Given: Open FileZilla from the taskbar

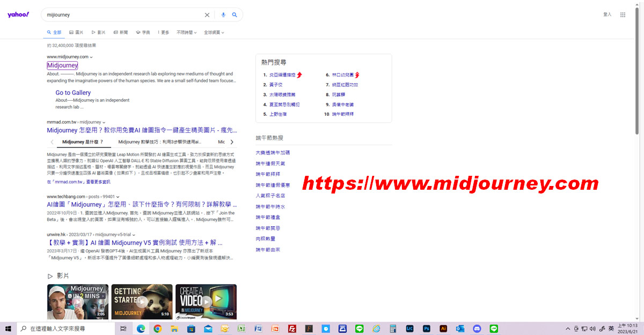Looking at the screenshot, I should tap(292, 329).
